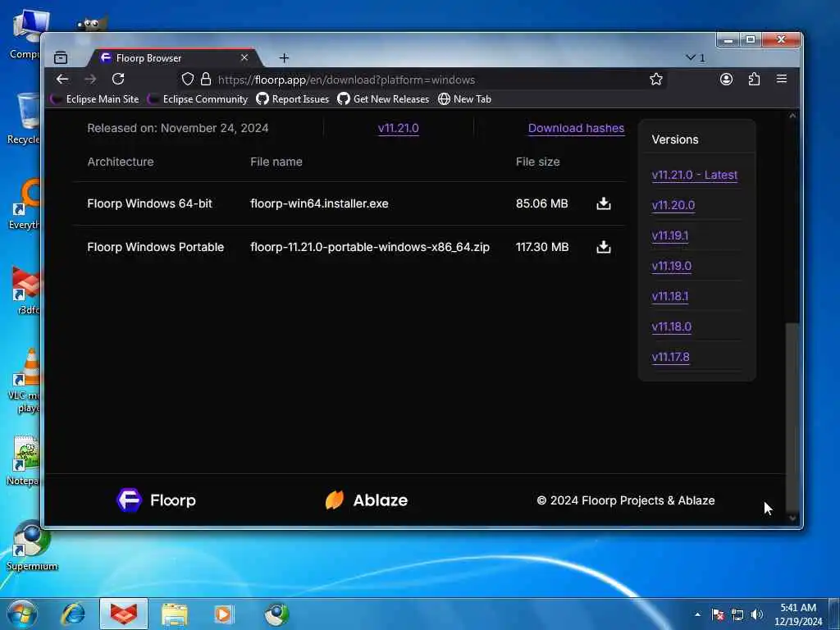The width and height of the screenshot is (840, 630).
Task: Click the floorp-win64.installer.exe file name
Action: [319, 203]
